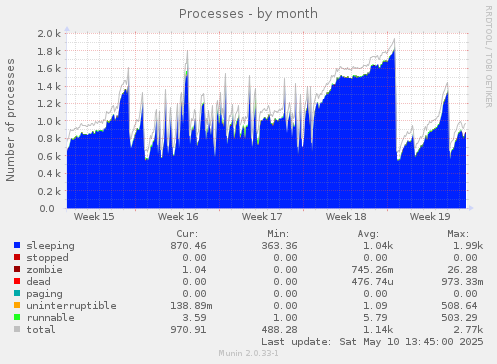Click the total current value 970.91

click(188, 330)
